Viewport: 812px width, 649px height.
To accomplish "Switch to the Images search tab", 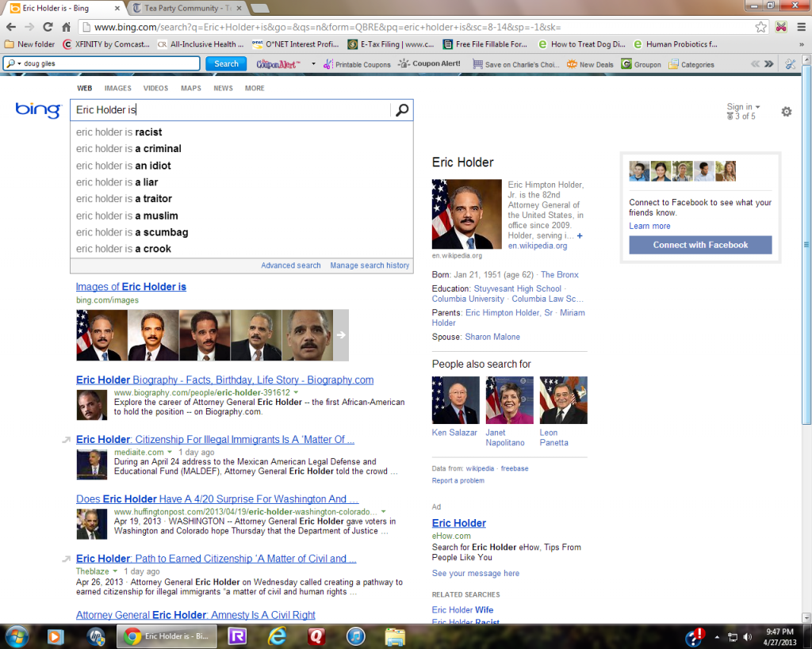I will [x=118, y=88].
